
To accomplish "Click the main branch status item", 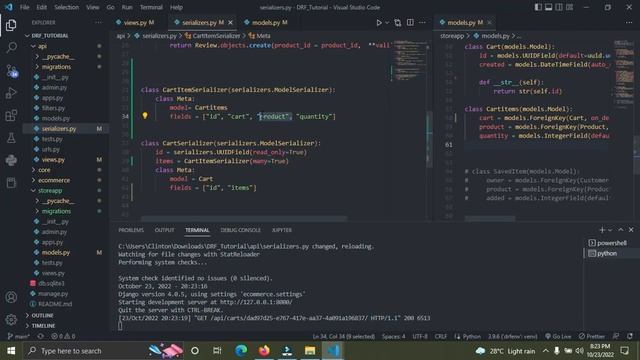I will pyautogui.click(x=18, y=336).
